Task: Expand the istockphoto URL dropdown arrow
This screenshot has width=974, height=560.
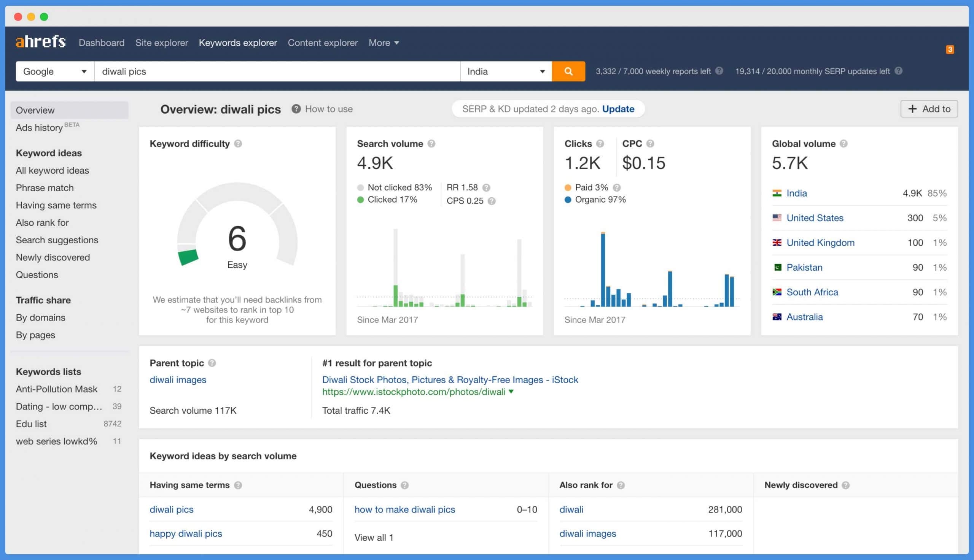Action: pos(511,392)
